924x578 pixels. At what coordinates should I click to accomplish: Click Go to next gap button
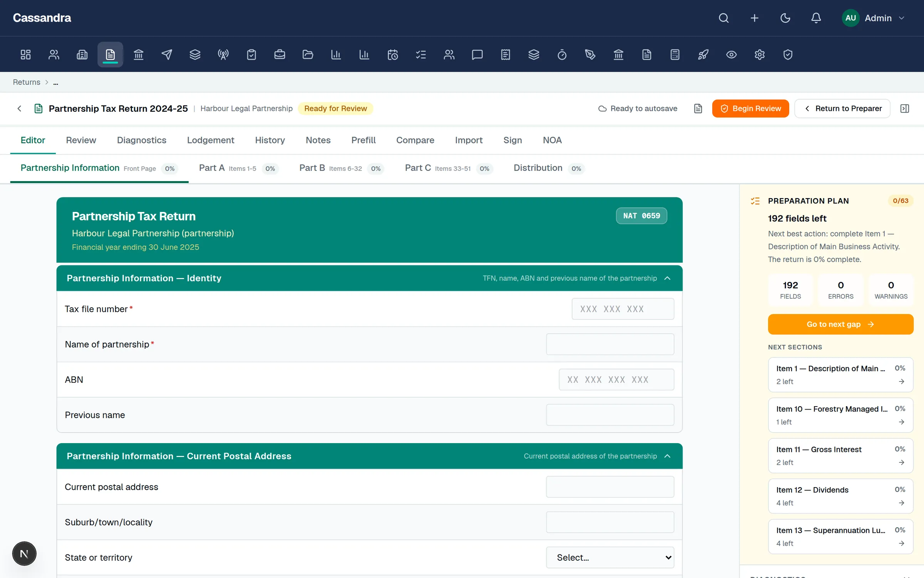[841, 324]
